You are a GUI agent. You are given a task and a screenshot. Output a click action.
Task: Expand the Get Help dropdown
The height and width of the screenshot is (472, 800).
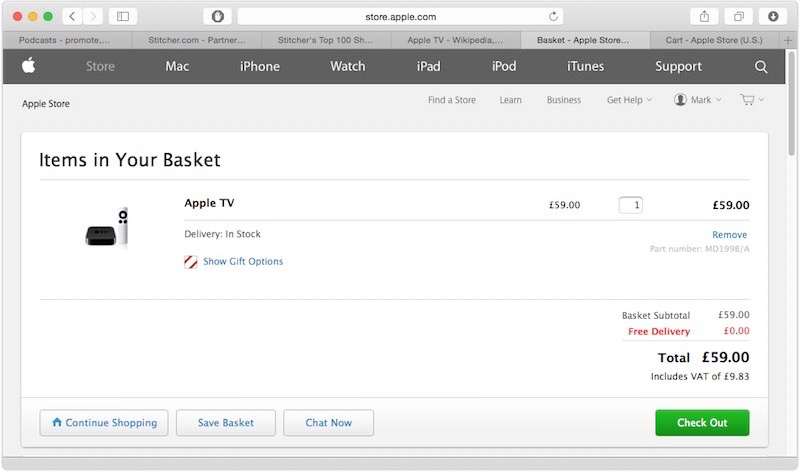click(629, 100)
